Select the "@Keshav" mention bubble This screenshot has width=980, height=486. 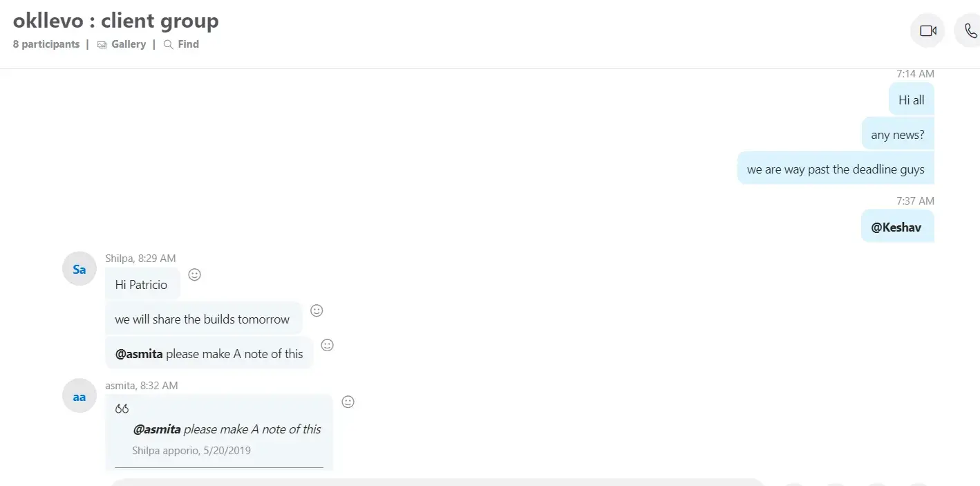pyautogui.click(x=896, y=227)
